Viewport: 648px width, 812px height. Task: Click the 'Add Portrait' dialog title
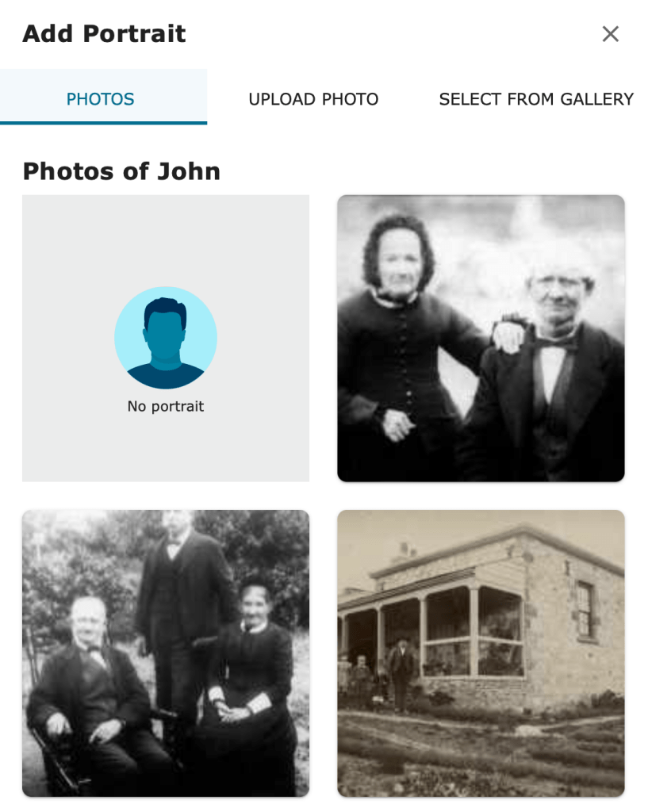[x=104, y=34]
